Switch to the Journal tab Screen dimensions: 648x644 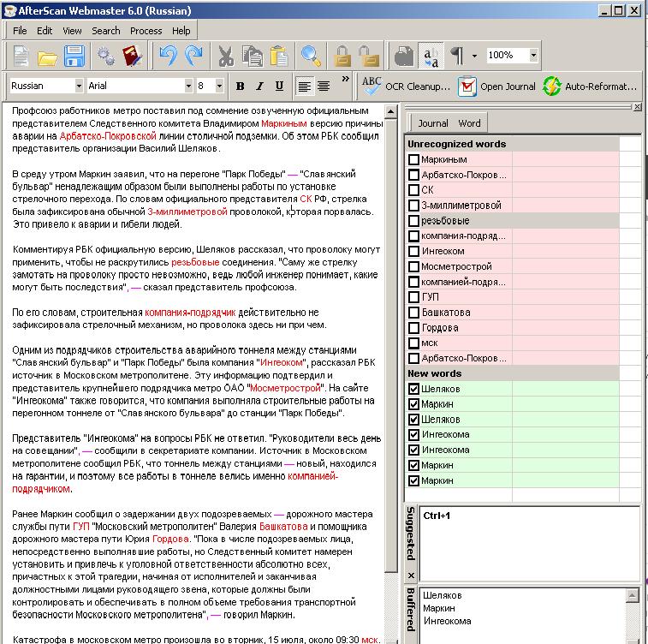pyautogui.click(x=432, y=123)
